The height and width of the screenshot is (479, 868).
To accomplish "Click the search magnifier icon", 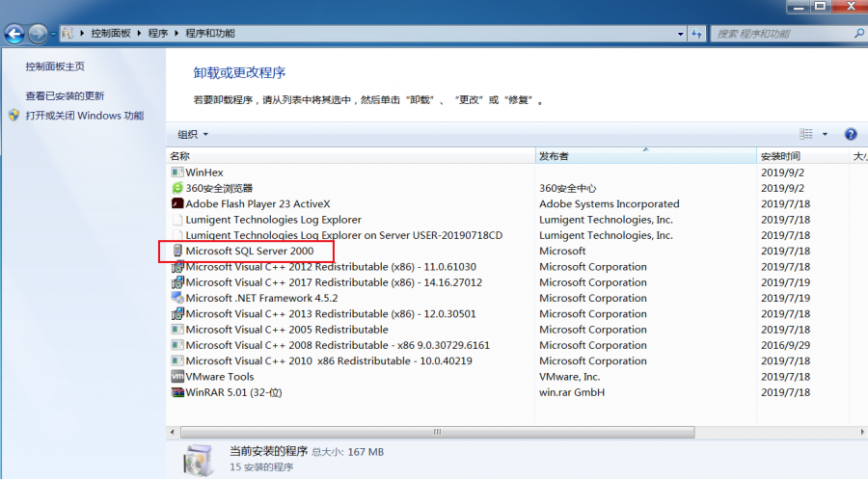I will coord(859,33).
